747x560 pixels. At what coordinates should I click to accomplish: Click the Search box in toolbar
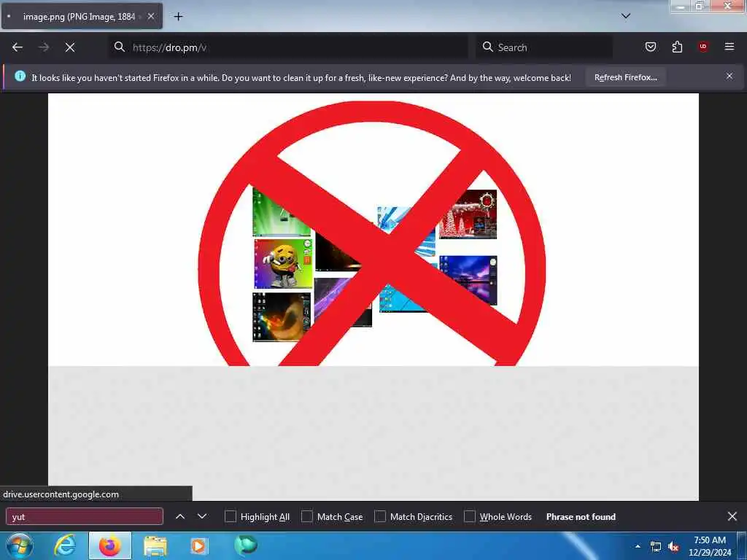click(544, 47)
